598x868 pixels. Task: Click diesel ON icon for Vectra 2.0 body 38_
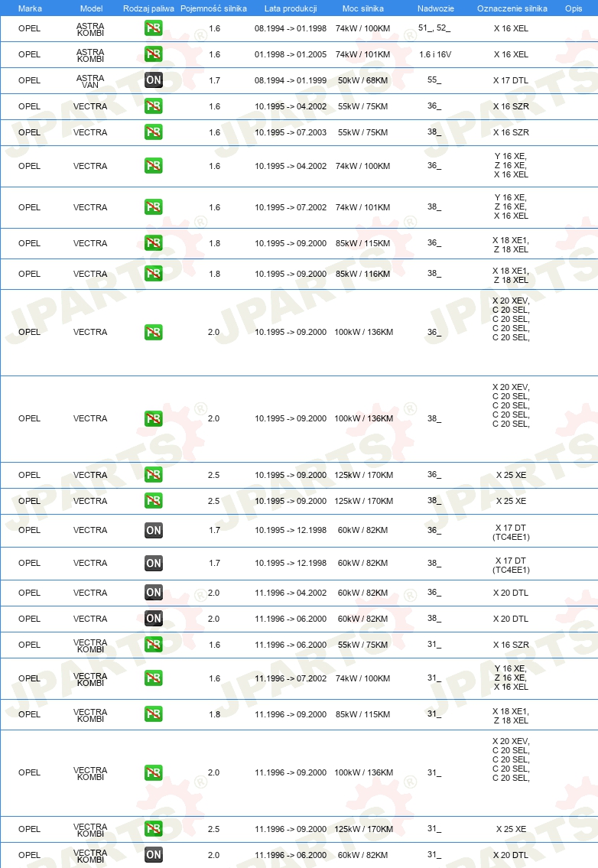[x=154, y=619]
